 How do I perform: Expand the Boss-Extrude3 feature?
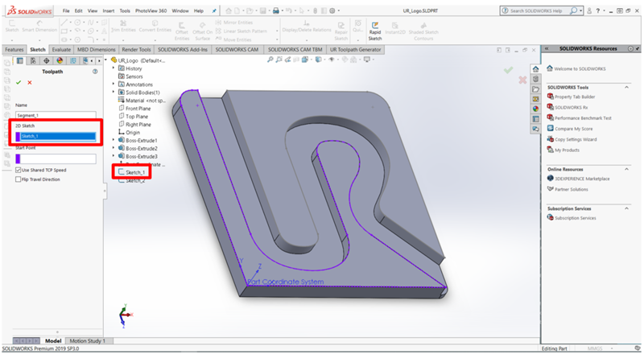click(114, 156)
